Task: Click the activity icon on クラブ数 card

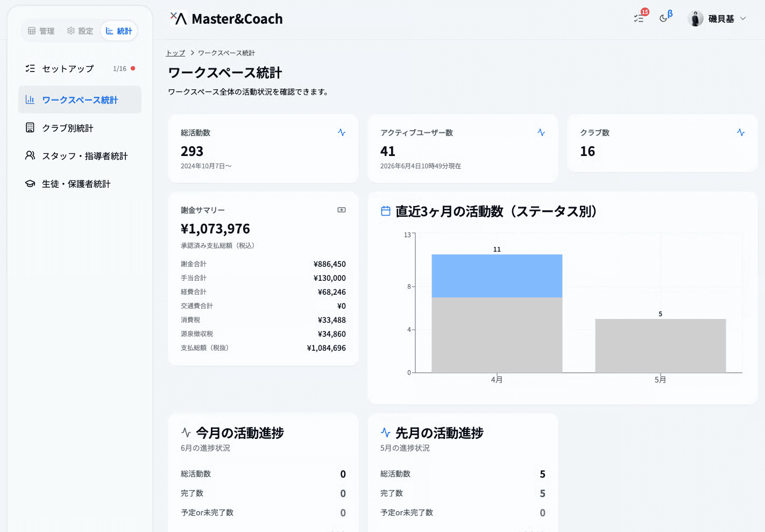Action: click(741, 132)
